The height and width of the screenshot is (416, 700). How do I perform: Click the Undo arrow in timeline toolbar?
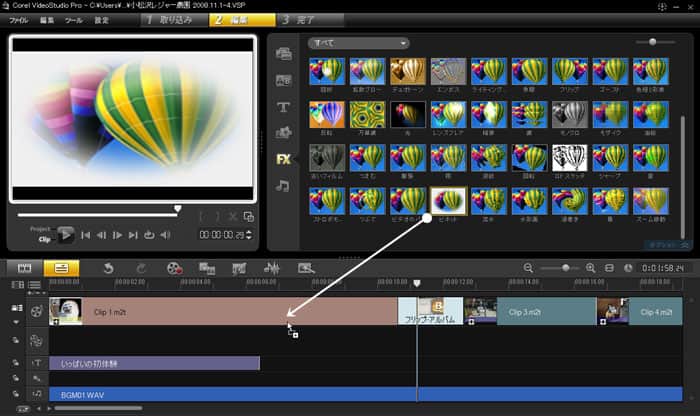[x=108, y=268]
